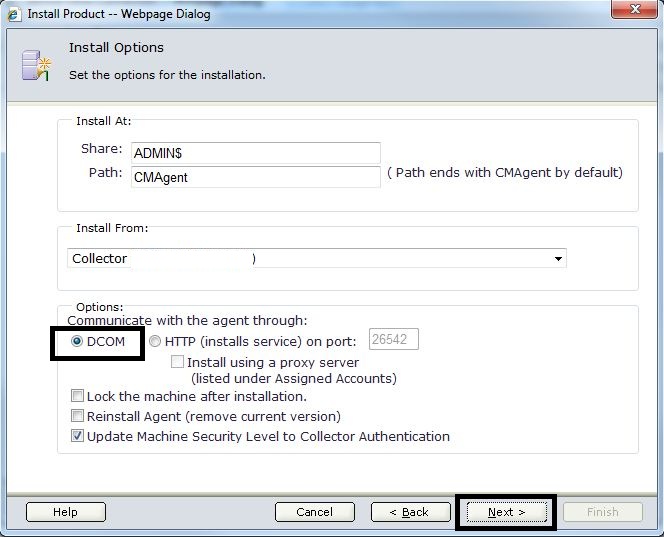This screenshot has height=537, width=664.
Task: Uncheck Update Machine Security Level option
Action: point(78,437)
